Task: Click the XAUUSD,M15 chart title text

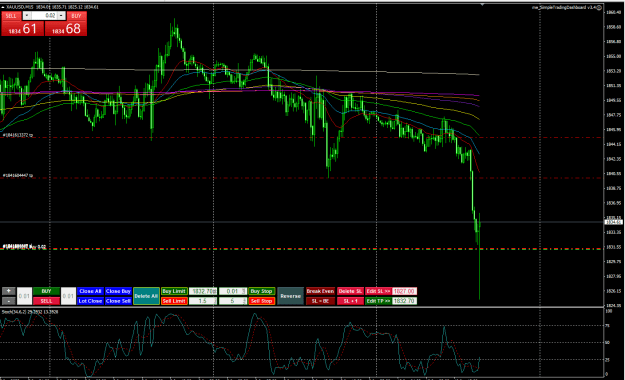Action: click(x=20, y=7)
